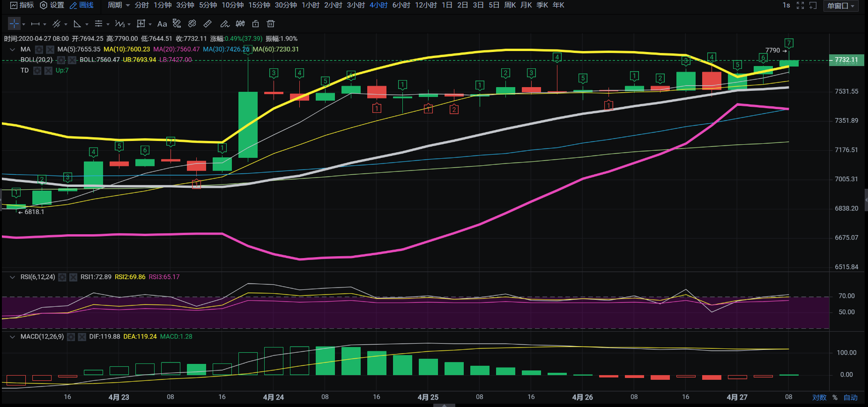Open MA indicator settings gear

[39, 49]
